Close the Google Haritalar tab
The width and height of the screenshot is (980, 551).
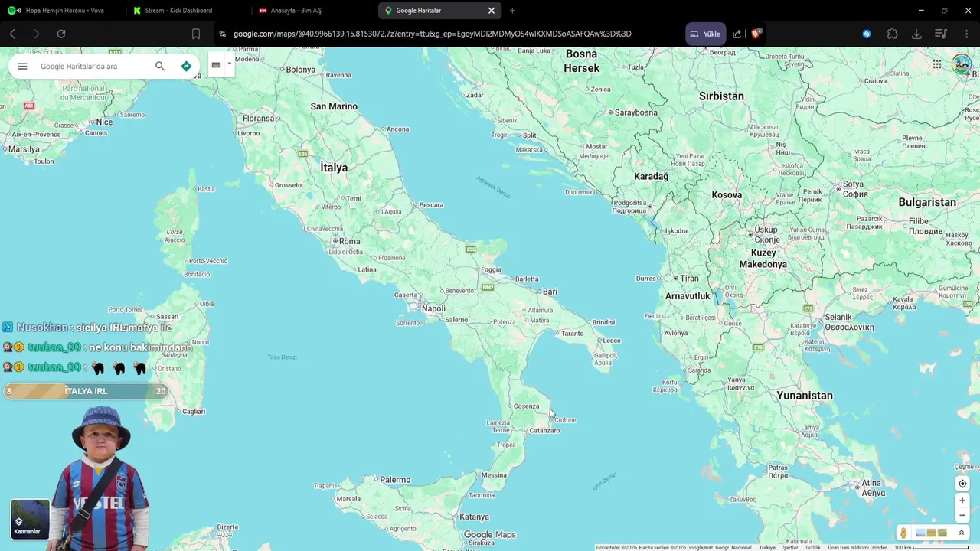(x=492, y=11)
